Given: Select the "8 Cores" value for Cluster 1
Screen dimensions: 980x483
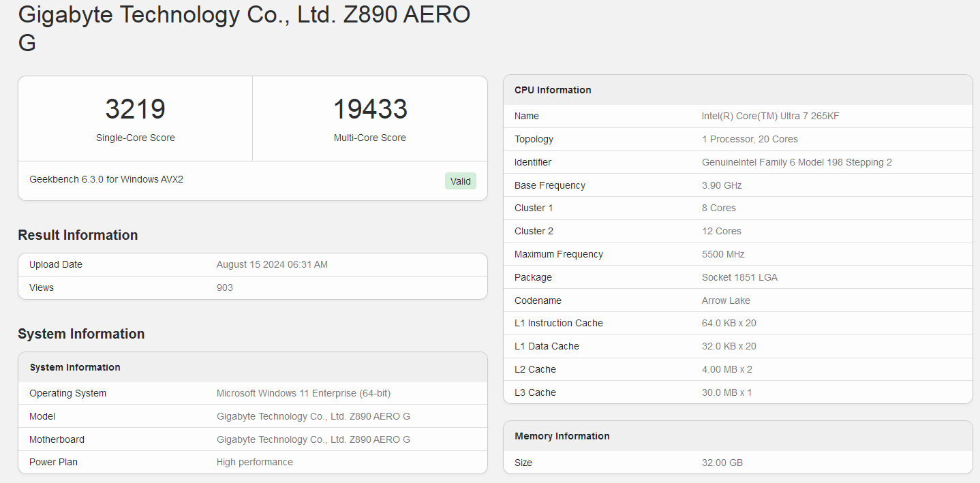Looking at the screenshot, I should pyautogui.click(x=719, y=208).
